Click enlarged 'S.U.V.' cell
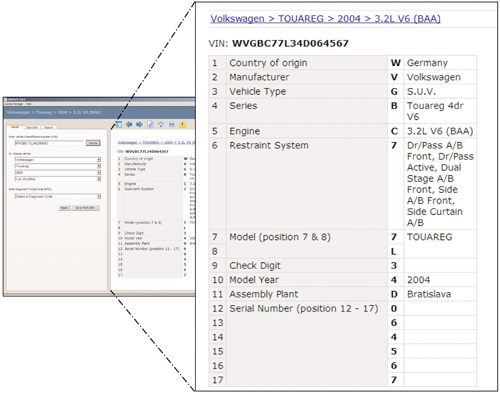Viewport: 500px width, 394px height. tap(440, 91)
